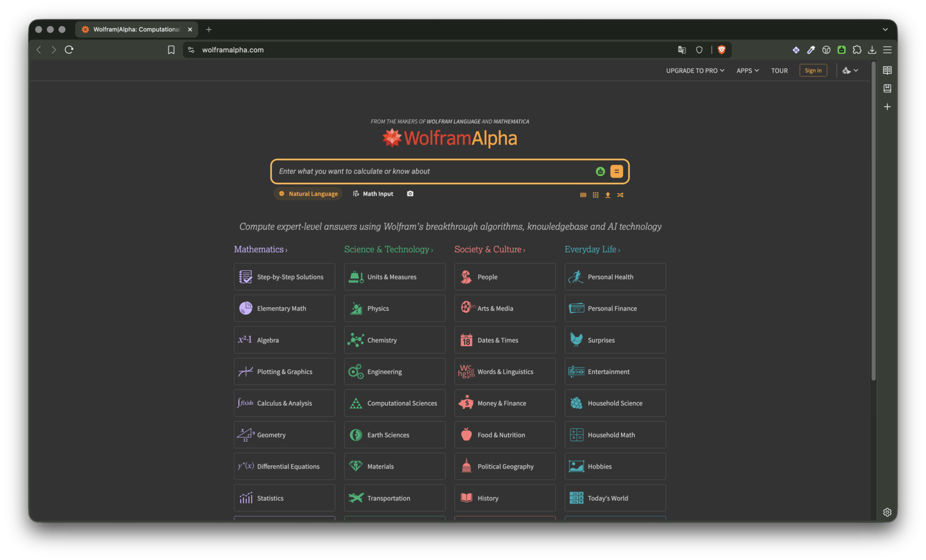Open the extensions puzzle piece icon
Viewport: 926px width, 560px height.
[x=857, y=50]
